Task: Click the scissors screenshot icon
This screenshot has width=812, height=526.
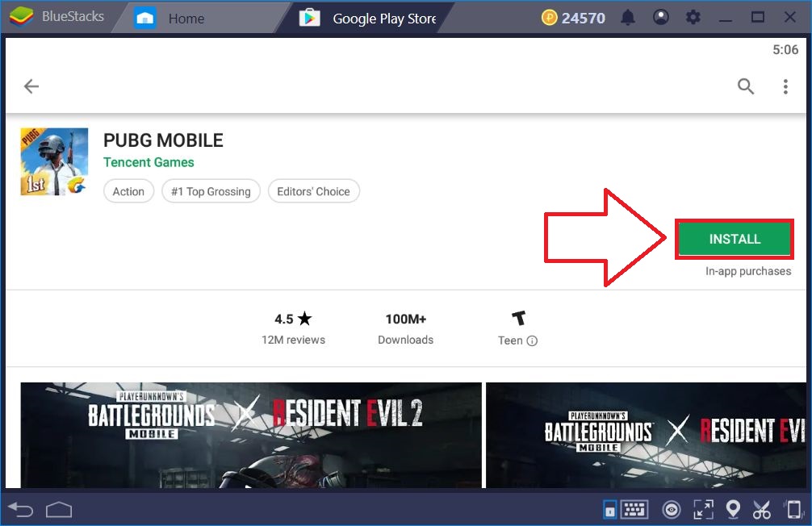Action: [x=762, y=509]
